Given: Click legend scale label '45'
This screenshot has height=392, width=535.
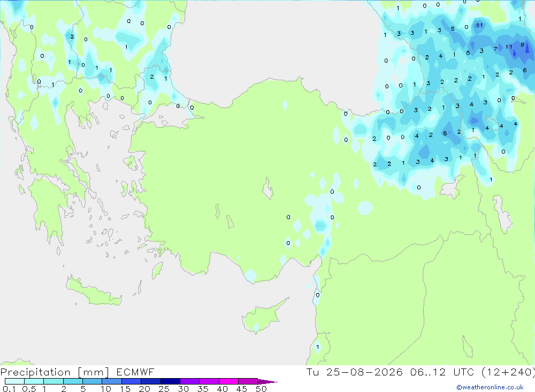Looking at the screenshot, I should pyautogui.click(x=242, y=389).
